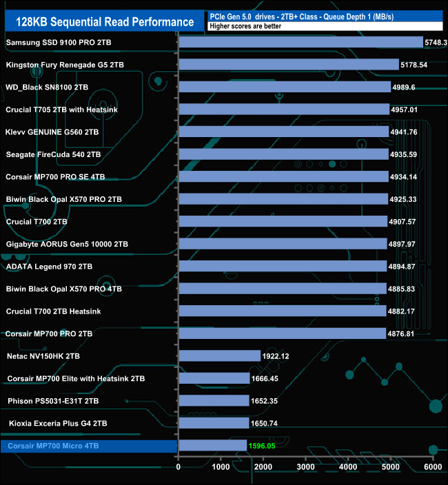The image size is (448, 485).
Task: Click the Klevv GENUINE G560 2TB label
Action: 52,132
